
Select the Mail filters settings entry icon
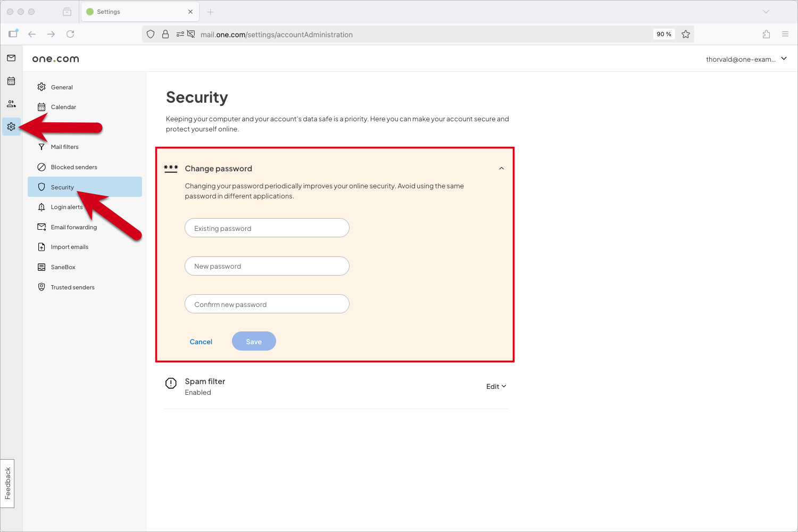41,147
